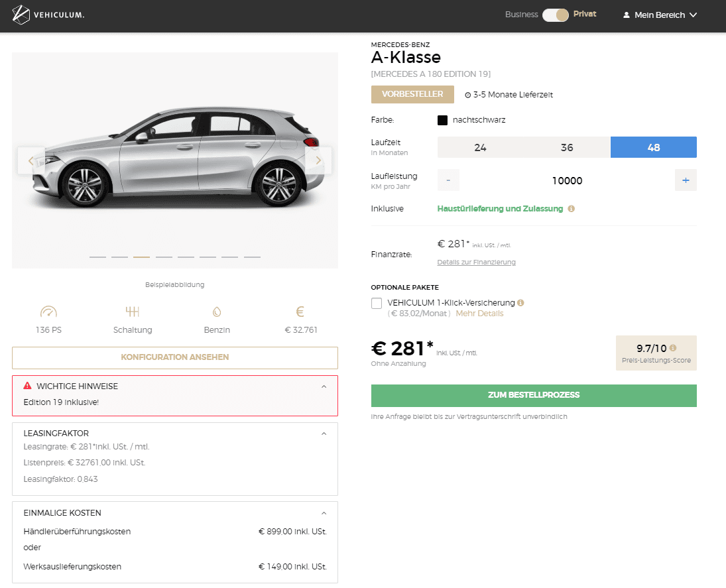
Task: Click the Listenpreis € 32761,00 line
Action: [84, 463]
